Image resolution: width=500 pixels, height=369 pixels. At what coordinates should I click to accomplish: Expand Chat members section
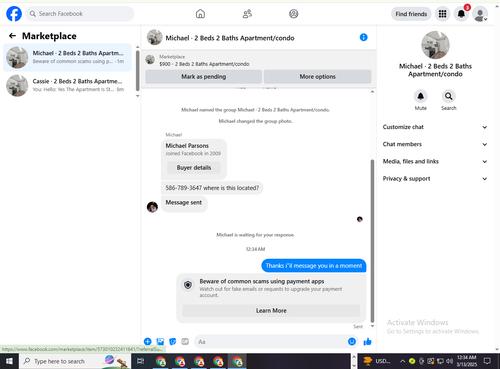tap(435, 144)
